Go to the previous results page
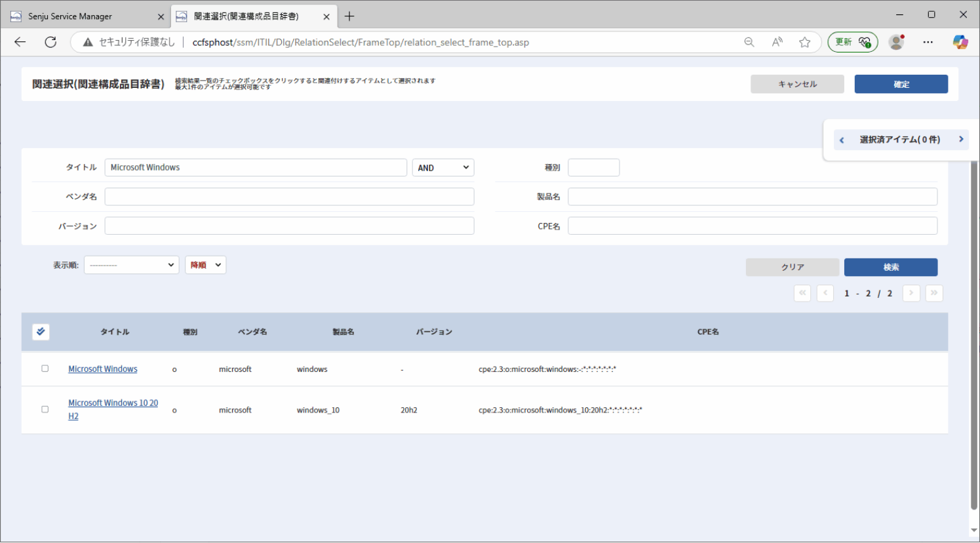 tap(825, 293)
